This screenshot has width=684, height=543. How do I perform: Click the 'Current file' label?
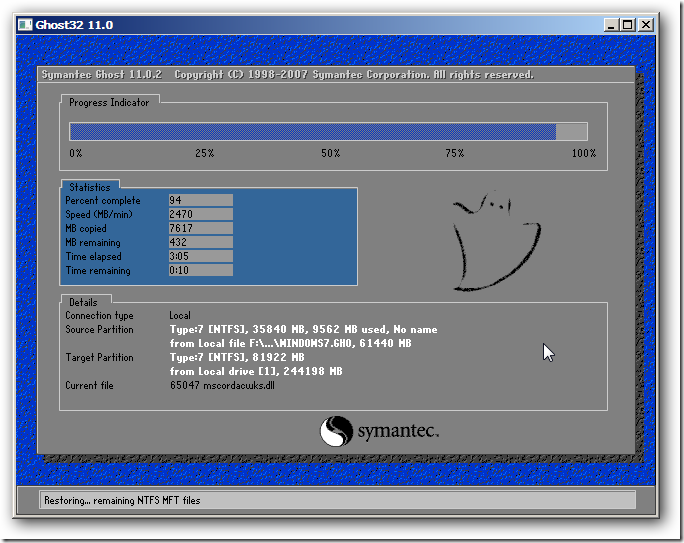pos(89,385)
